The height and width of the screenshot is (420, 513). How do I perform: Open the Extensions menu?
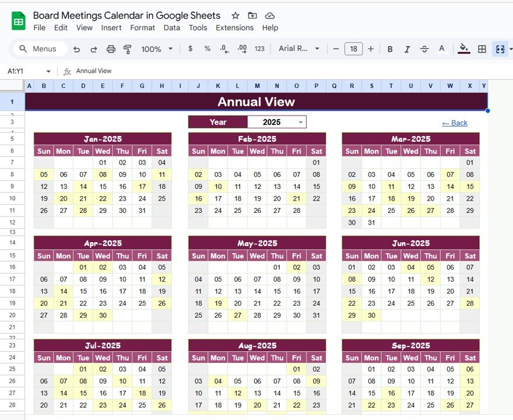[x=234, y=28]
